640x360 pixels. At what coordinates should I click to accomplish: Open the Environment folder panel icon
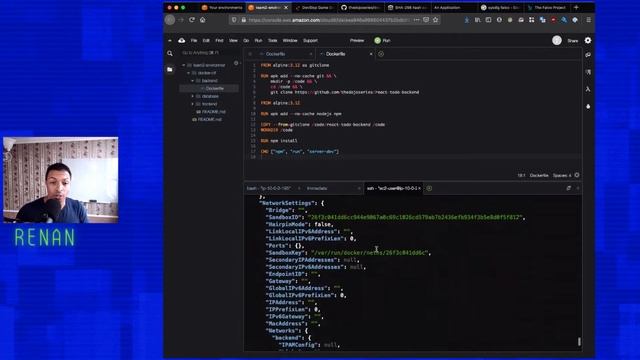[170, 69]
